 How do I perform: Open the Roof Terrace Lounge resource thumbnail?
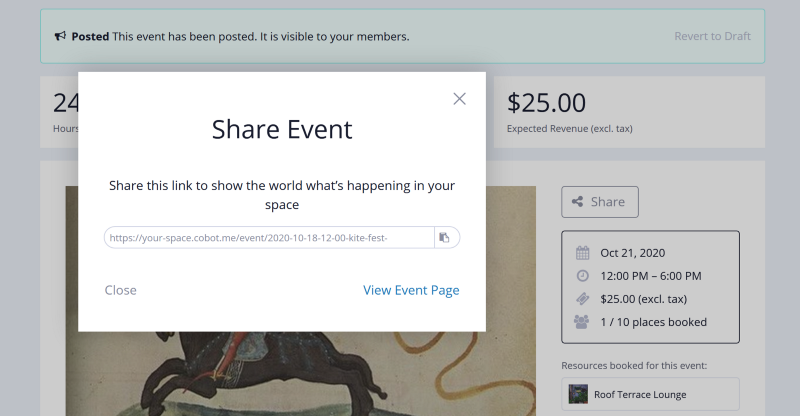pyautogui.click(x=578, y=395)
